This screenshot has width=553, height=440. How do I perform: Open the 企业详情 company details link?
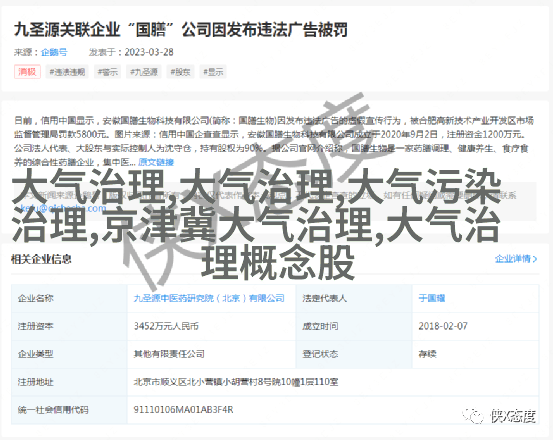(516, 259)
